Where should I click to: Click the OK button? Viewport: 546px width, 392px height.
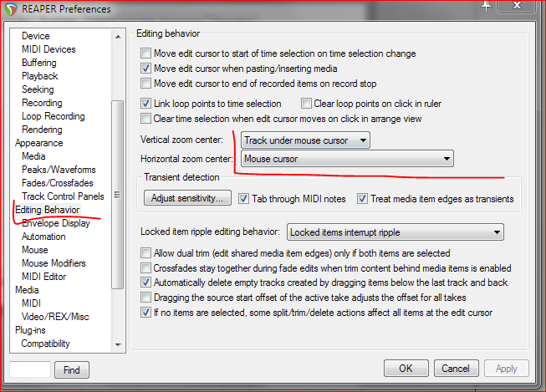(406, 369)
